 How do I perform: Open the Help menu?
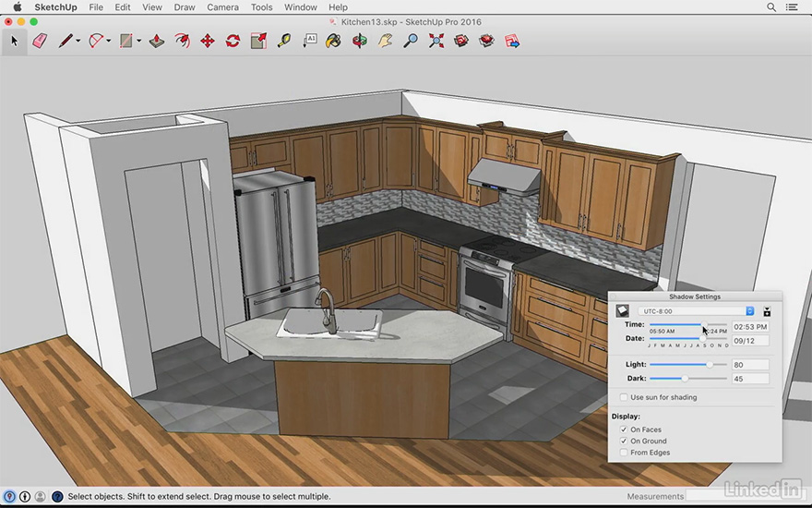coord(338,7)
